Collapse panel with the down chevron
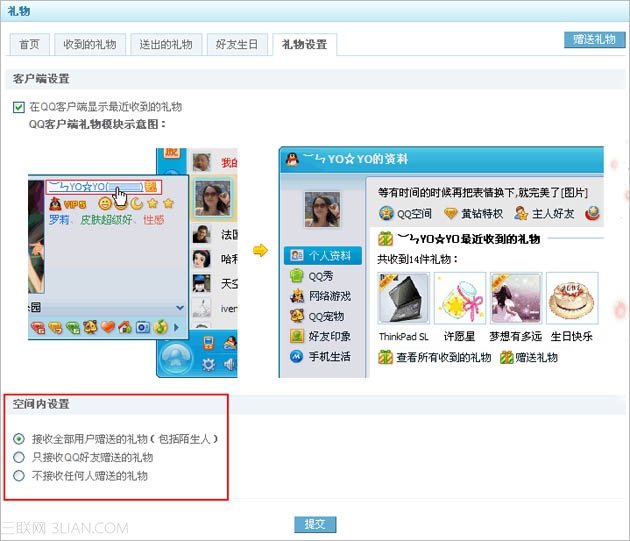Image resolution: width=630 pixels, height=541 pixels. click(180, 308)
